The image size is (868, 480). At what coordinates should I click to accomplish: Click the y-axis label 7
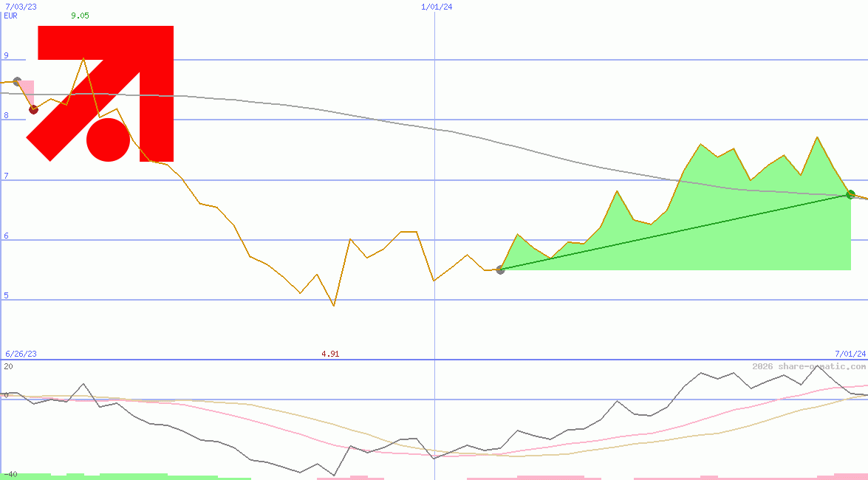(x=6, y=176)
